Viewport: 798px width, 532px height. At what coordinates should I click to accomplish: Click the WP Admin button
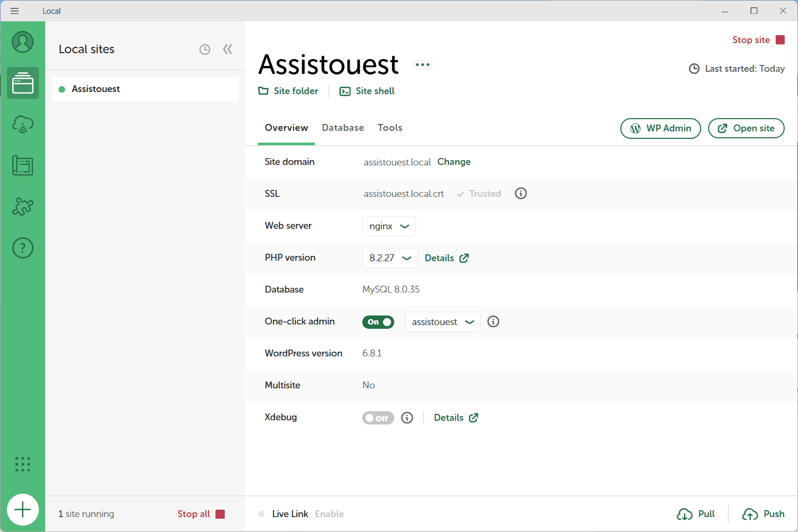661,128
